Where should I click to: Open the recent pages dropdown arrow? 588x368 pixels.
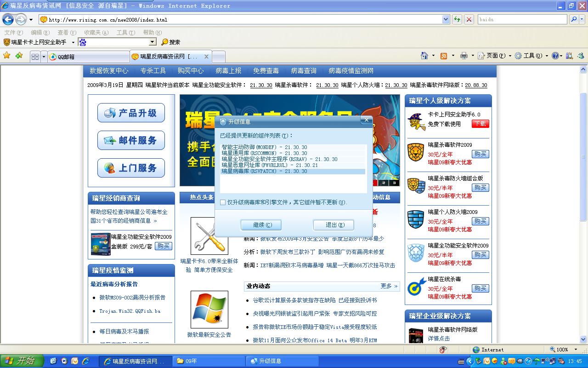31,20
